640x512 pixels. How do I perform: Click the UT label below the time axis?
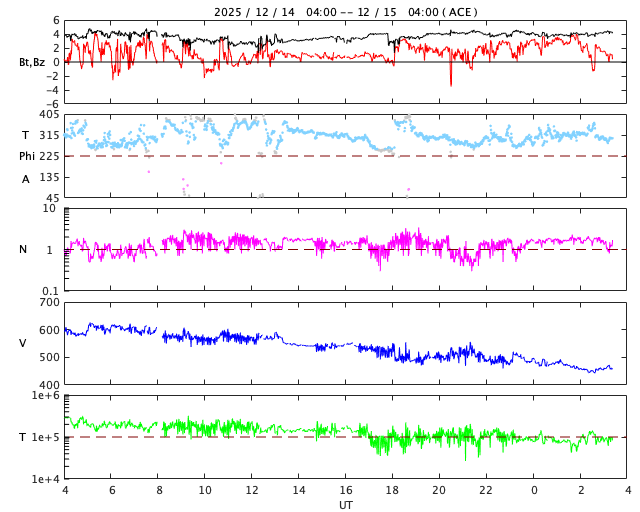(345, 505)
